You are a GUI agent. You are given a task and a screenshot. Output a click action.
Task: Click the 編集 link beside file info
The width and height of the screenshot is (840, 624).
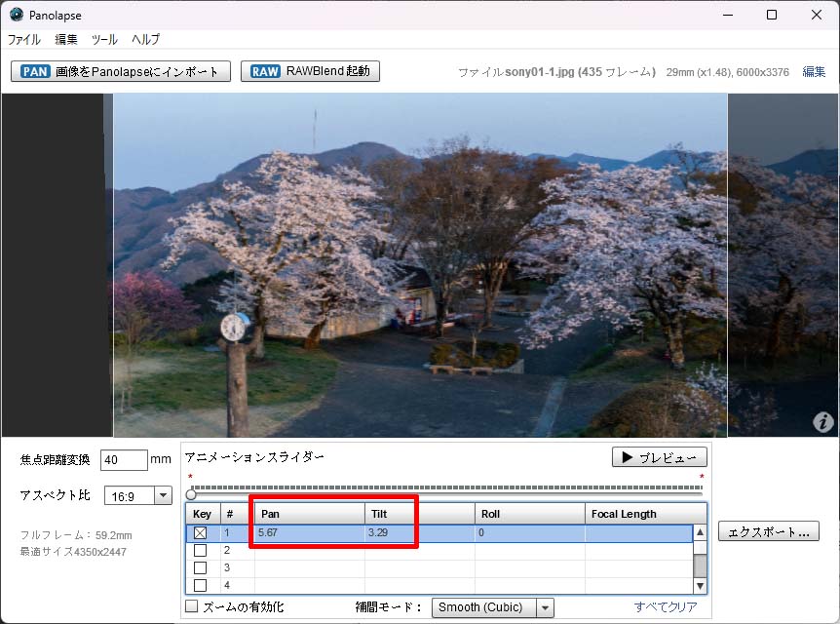coord(814,72)
